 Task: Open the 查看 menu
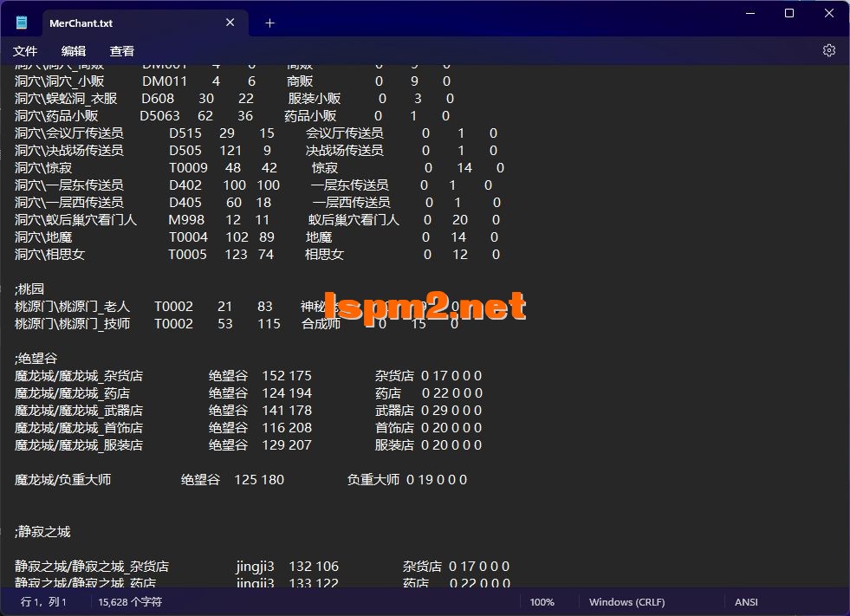point(121,50)
